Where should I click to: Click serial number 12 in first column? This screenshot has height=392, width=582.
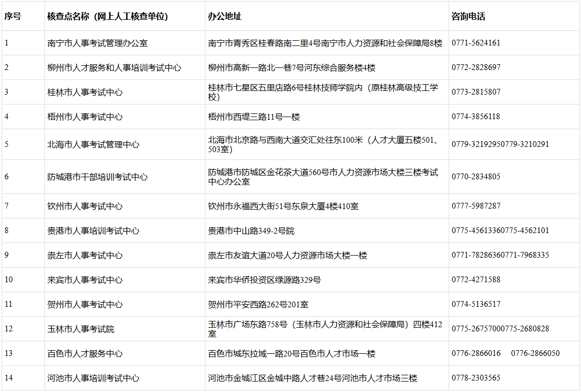[8, 329]
